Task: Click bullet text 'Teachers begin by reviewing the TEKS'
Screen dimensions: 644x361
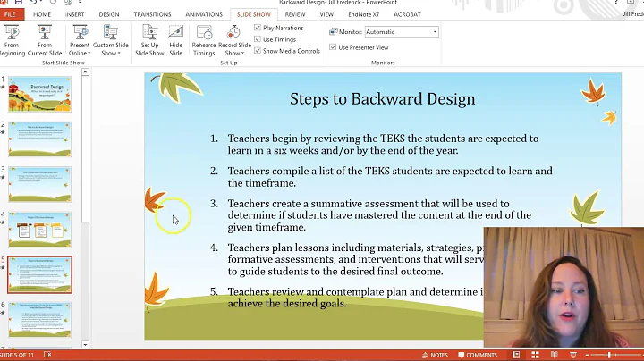Action: pos(383,145)
